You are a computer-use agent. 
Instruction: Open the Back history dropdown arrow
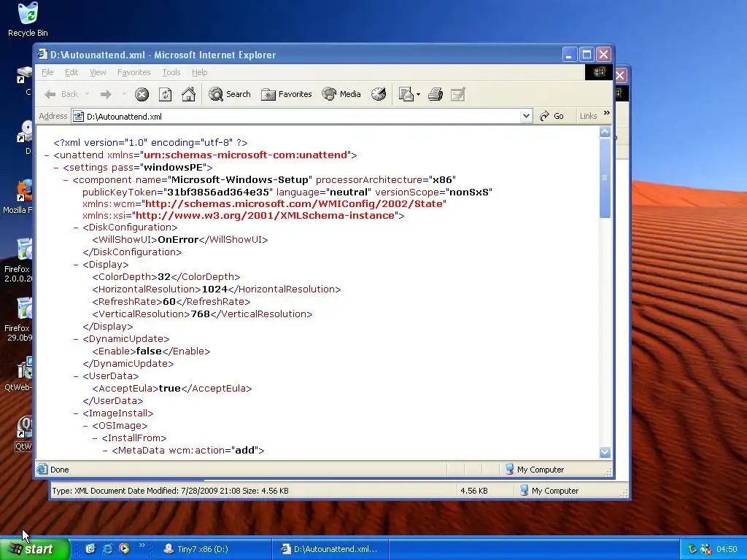[88, 94]
